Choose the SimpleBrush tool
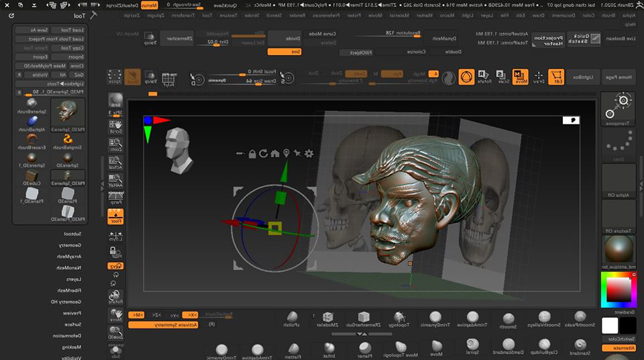The image size is (644, 360). tap(67, 142)
